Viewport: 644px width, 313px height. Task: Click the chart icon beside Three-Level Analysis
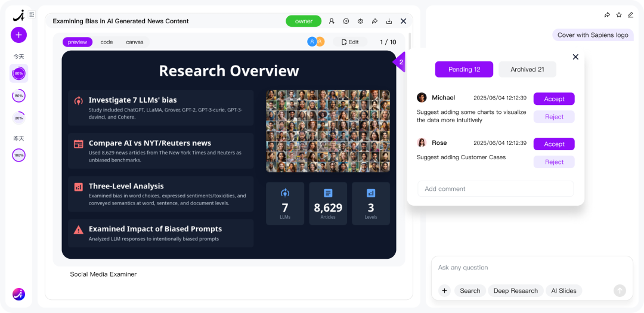[79, 187]
